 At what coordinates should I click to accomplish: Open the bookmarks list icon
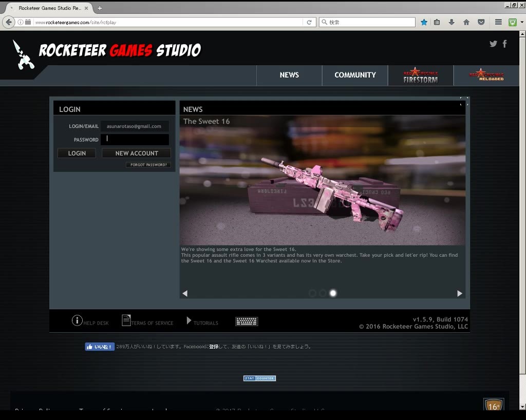pos(437,22)
